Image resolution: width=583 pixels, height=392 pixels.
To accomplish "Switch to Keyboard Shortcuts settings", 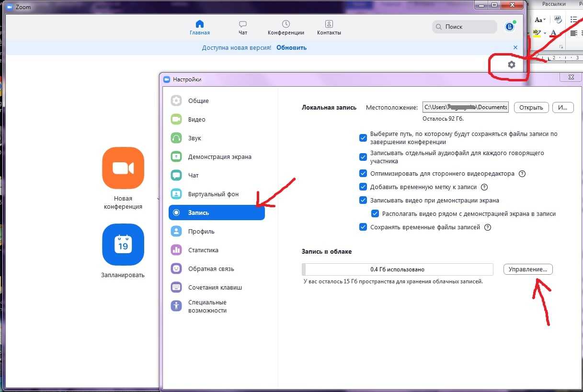I will coord(215,288).
